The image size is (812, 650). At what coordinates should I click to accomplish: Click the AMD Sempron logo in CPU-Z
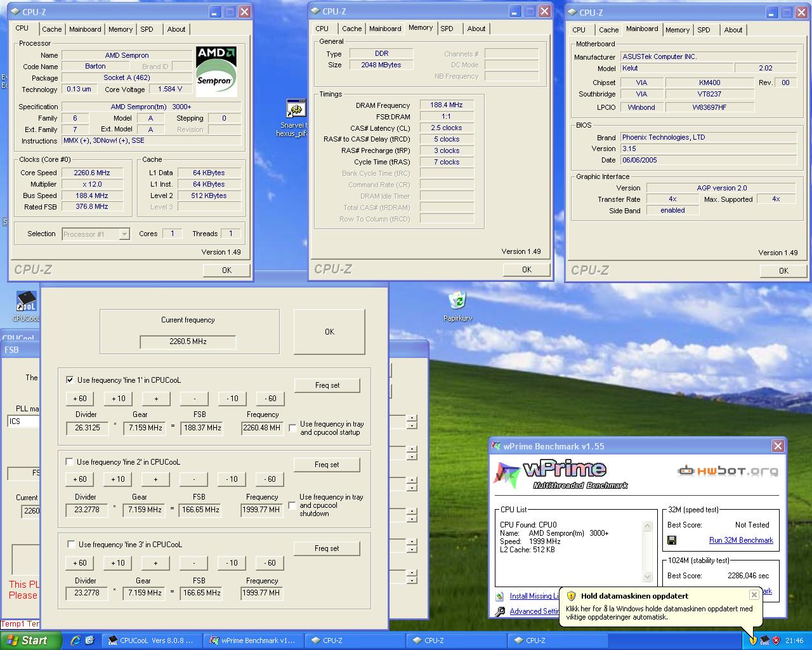216,71
